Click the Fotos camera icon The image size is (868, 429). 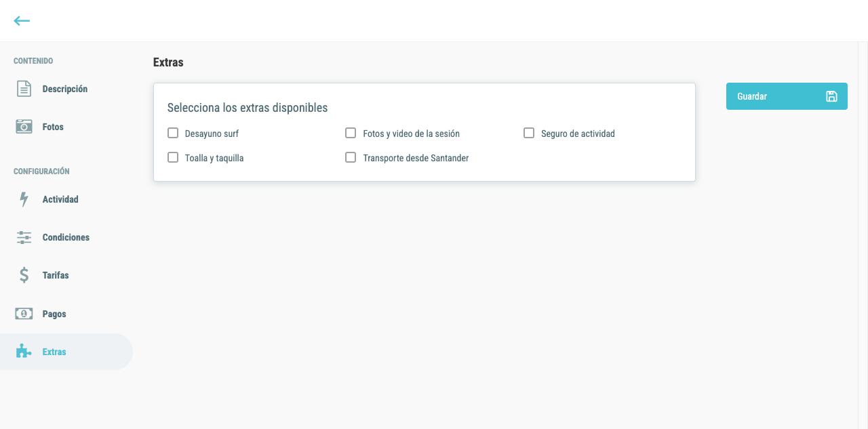[x=24, y=127]
